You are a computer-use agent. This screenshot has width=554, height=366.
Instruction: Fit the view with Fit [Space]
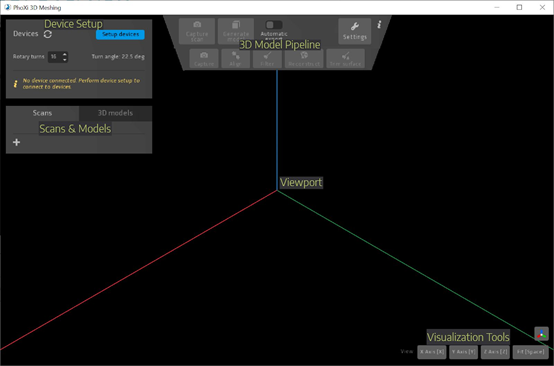[x=530, y=352]
